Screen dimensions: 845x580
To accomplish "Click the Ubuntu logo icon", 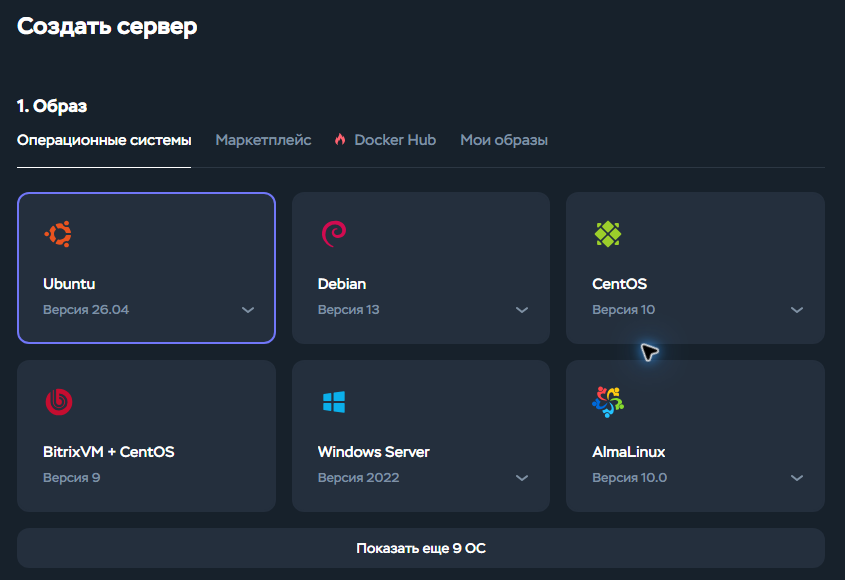I will 58,234.
